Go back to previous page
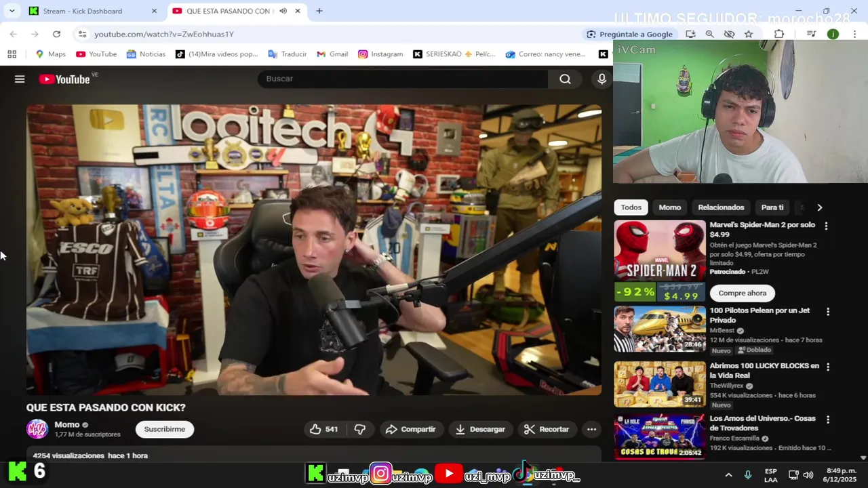This screenshot has height=488, width=868. 14,34
